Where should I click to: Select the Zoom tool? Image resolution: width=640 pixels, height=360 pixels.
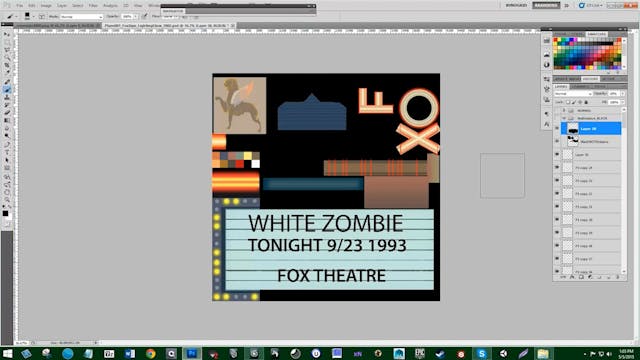(x=7, y=200)
